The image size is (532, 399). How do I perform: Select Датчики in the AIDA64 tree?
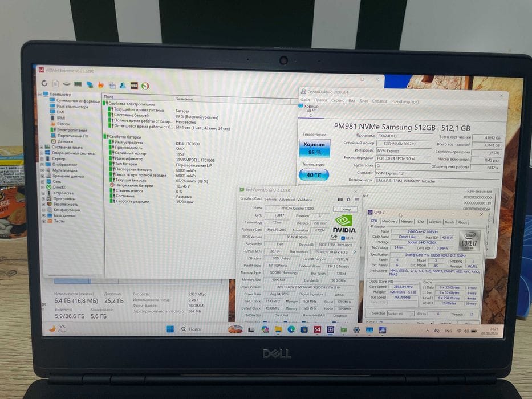[x=62, y=141]
